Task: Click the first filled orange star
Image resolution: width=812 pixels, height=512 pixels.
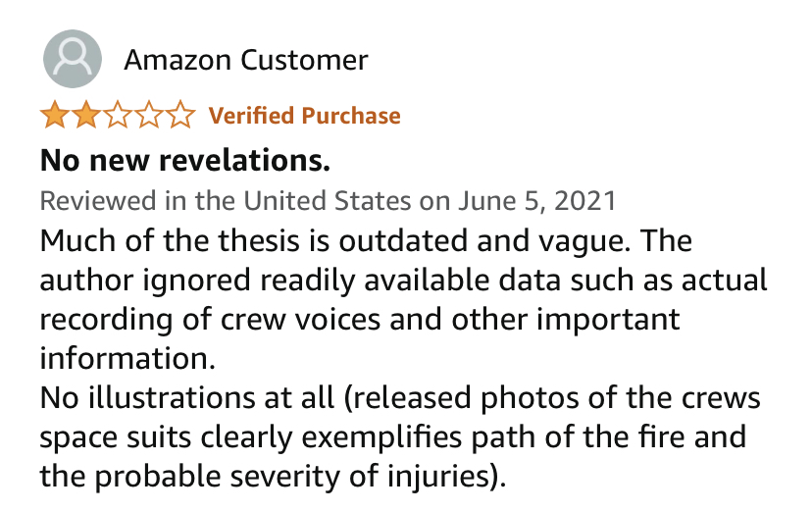Action: (x=54, y=117)
